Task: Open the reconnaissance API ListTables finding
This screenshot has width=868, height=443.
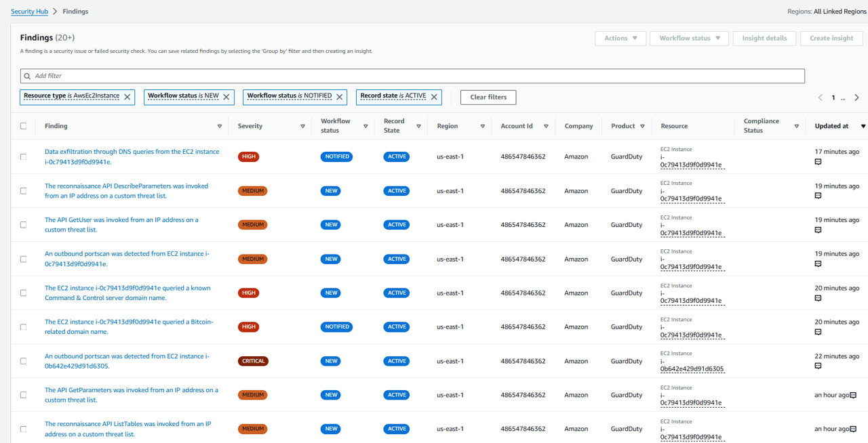Action: pyautogui.click(x=128, y=429)
